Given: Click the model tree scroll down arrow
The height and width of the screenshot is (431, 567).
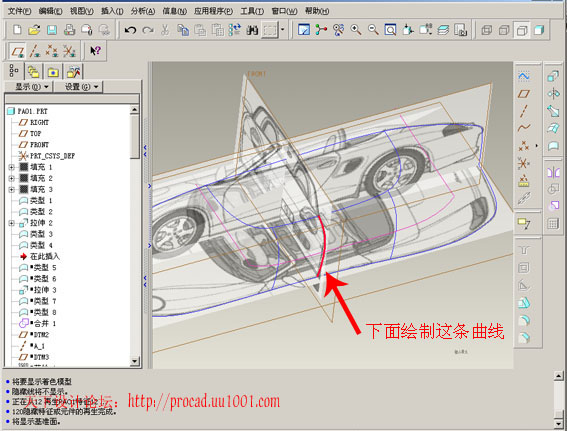Looking at the screenshot, I should pos(135,361).
